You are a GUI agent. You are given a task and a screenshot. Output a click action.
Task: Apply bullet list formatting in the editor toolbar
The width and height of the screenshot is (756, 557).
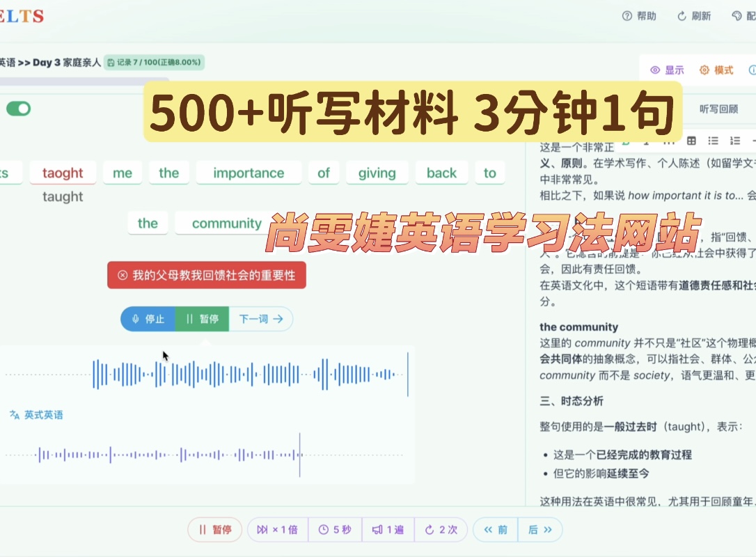point(713,141)
